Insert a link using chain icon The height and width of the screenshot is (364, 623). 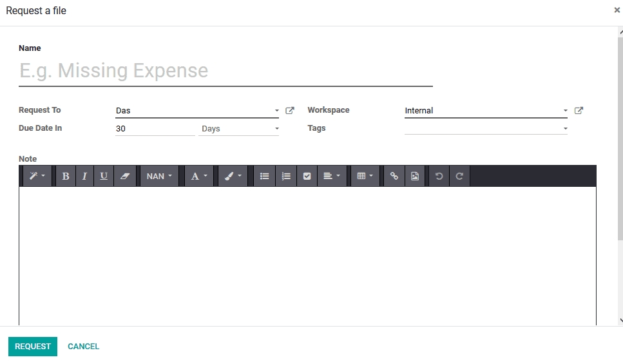click(x=394, y=176)
